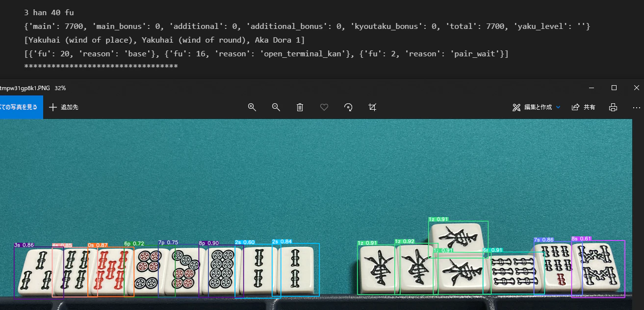Image resolution: width=644 pixels, height=310 pixels.
Task: Click the '7p 0.75' detection label
Action: pos(168,242)
